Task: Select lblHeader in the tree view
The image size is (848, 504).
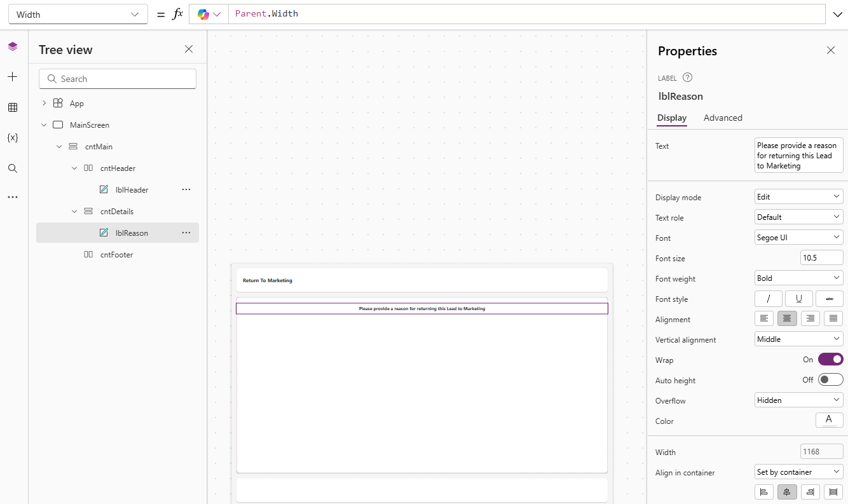Action: (132, 190)
